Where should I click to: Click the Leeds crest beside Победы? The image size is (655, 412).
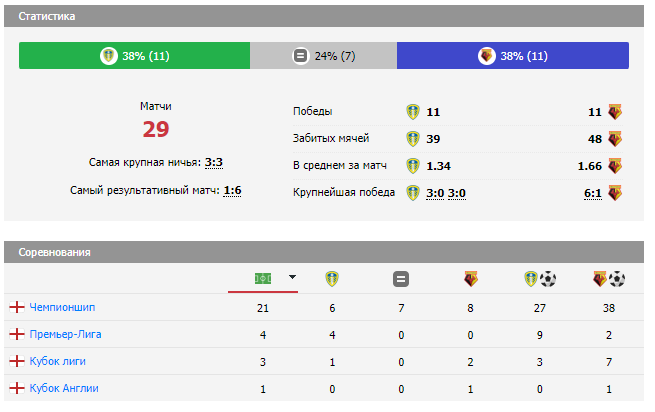[x=413, y=111]
